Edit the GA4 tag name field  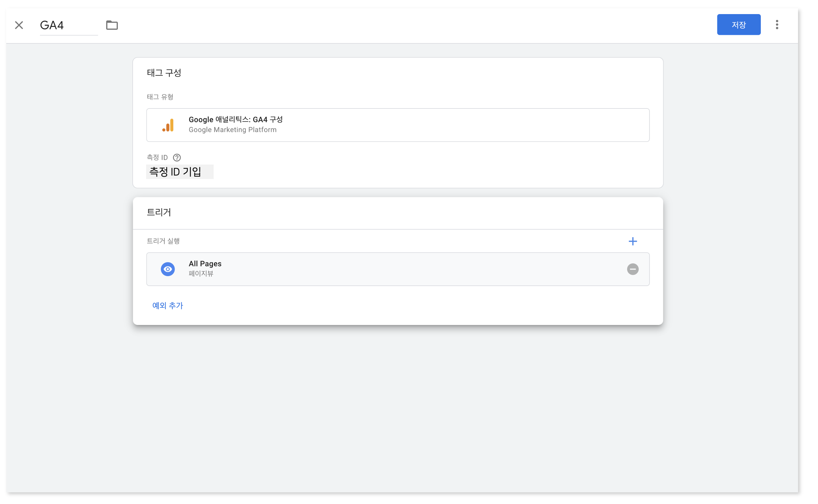coord(68,25)
